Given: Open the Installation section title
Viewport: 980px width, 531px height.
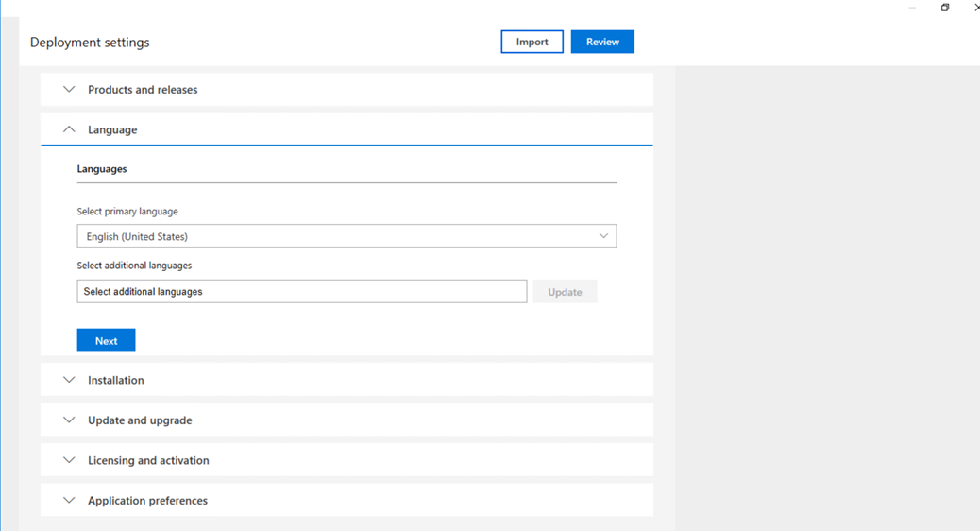Looking at the screenshot, I should tap(115, 380).
